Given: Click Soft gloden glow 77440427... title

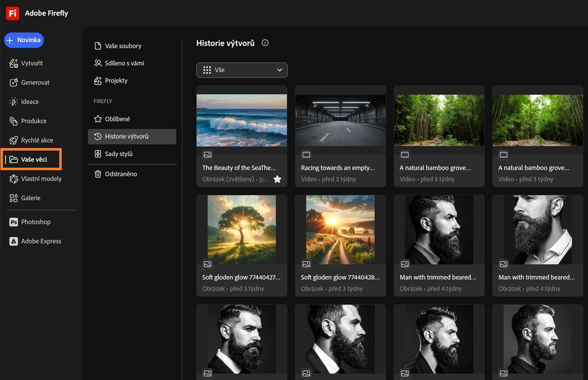Looking at the screenshot, I should [242, 277].
